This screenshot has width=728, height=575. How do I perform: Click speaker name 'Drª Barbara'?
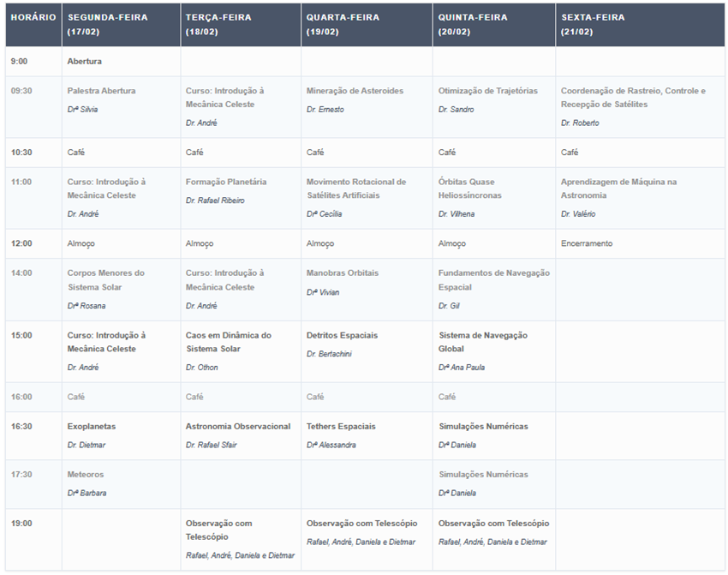click(87, 494)
